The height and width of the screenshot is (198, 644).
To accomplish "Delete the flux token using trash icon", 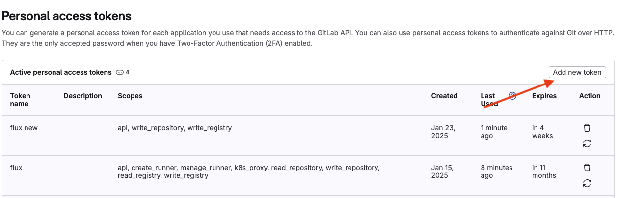I will pyautogui.click(x=587, y=168).
